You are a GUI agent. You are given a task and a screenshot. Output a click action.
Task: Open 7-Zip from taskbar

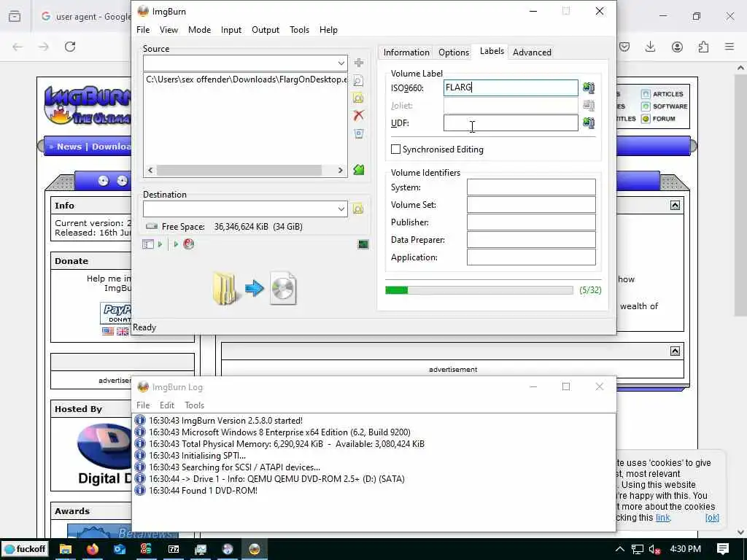pyautogui.click(x=174, y=549)
